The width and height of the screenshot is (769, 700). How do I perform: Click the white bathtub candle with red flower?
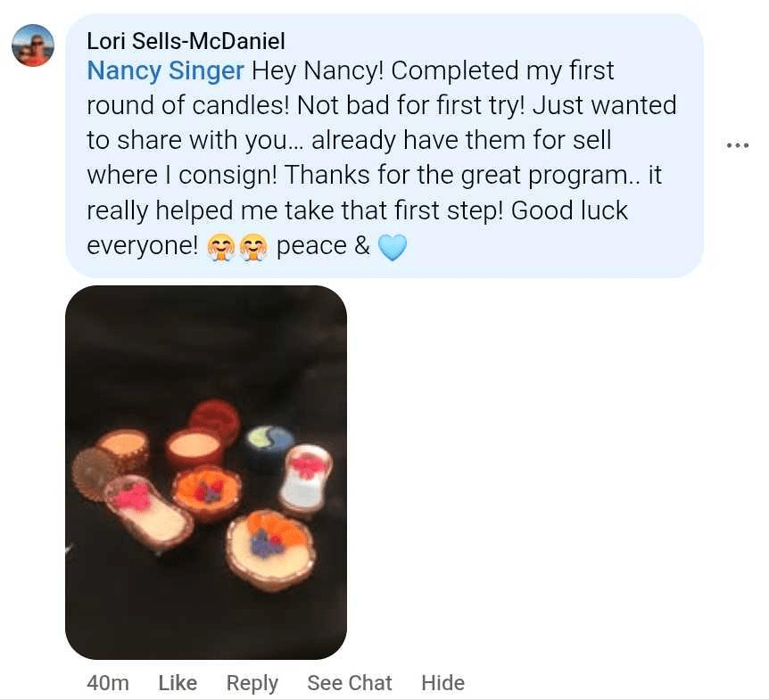click(x=306, y=479)
